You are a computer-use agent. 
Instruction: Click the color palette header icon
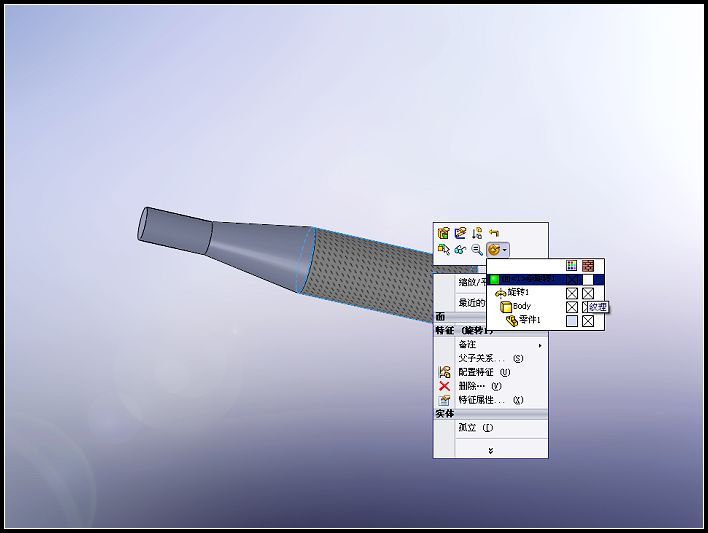tap(572, 265)
